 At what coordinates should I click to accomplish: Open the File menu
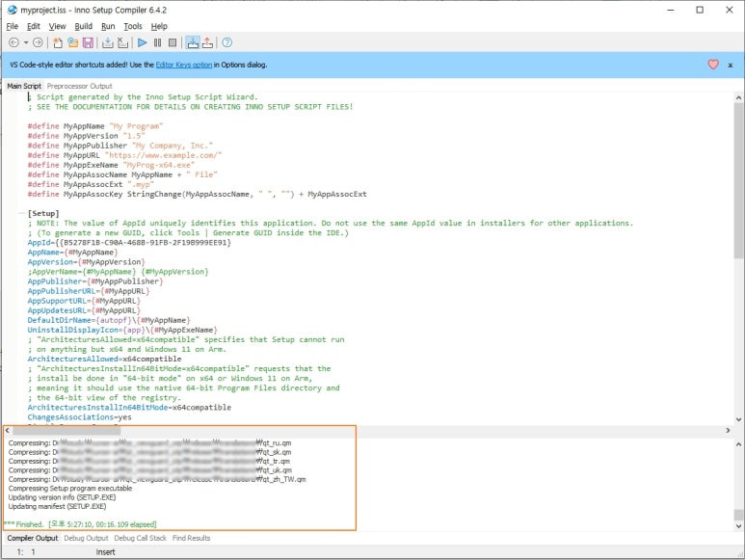(x=13, y=26)
